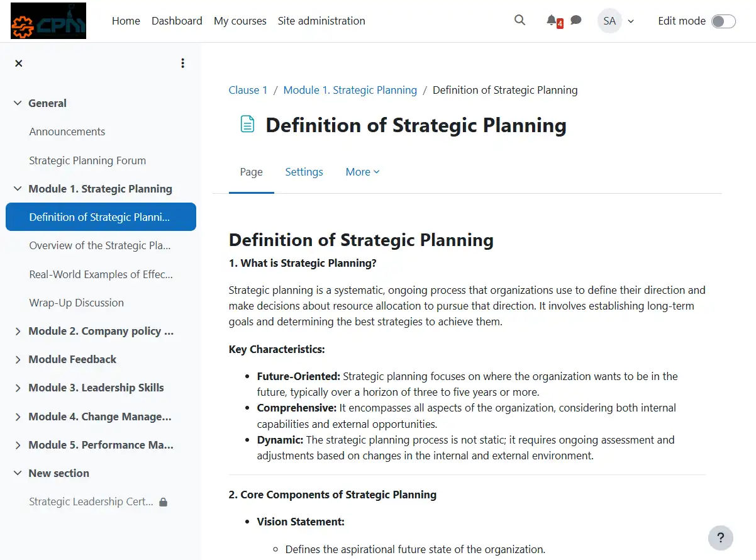Click the CPN site logo

(x=48, y=20)
